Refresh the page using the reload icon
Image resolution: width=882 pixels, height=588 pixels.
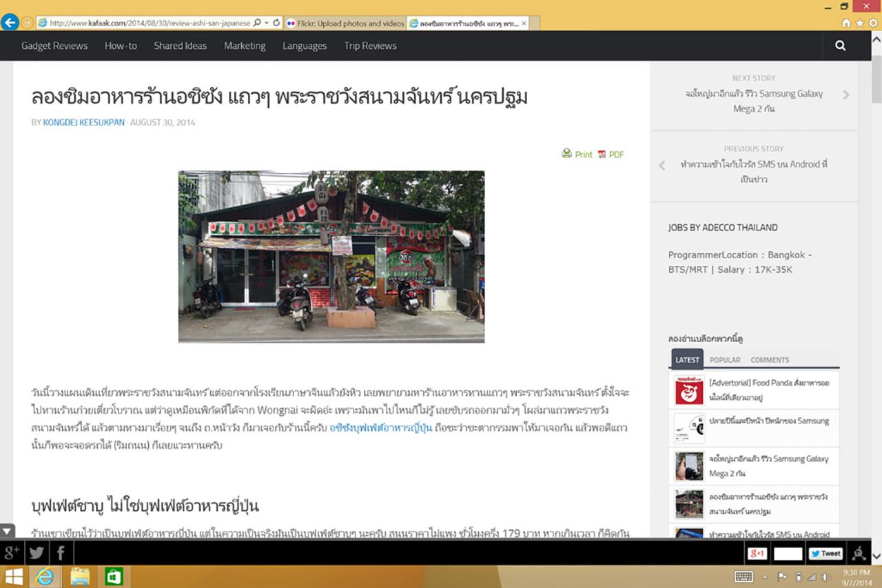pyautogui.click(x=276, y=23)
